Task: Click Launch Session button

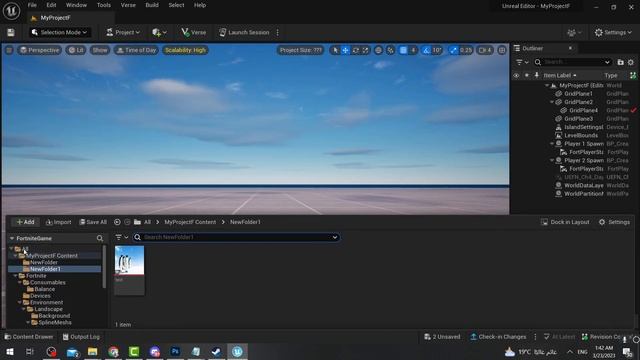Action: click(x=244, y=32)
